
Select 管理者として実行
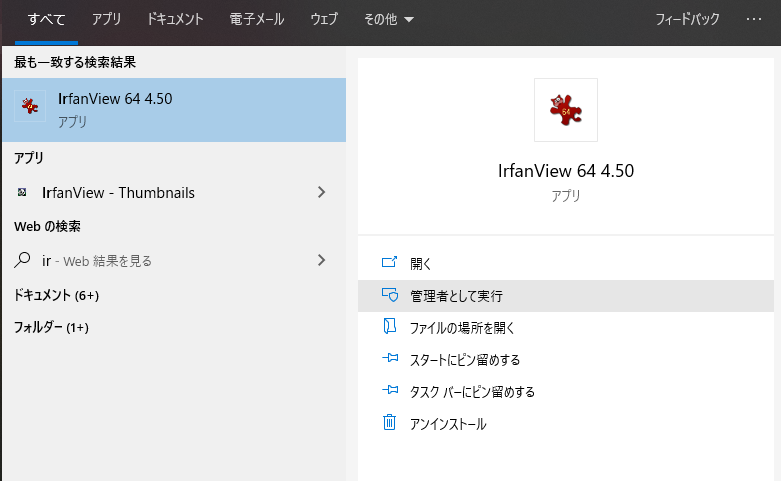coord(565,296)
